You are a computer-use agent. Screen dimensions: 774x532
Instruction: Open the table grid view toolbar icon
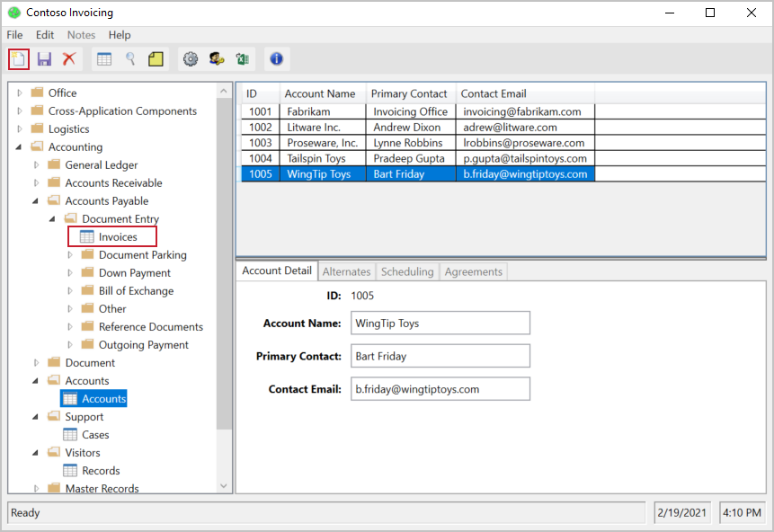[x=104, y=59]
